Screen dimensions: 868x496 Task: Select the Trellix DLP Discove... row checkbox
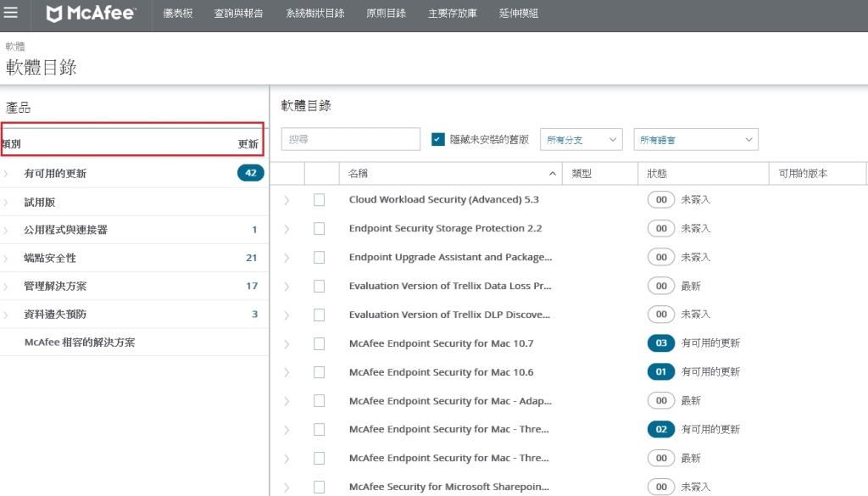pyautogui.click(x=320, y=315)
